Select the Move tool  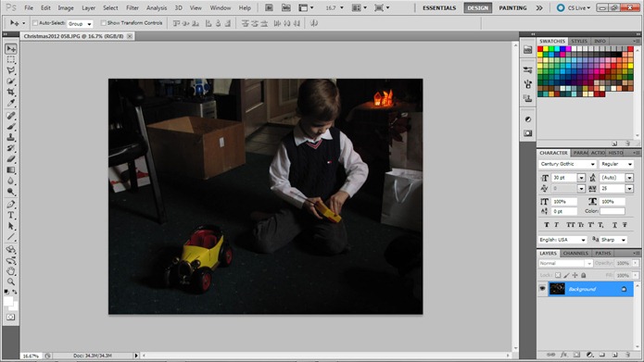point(11,49)
